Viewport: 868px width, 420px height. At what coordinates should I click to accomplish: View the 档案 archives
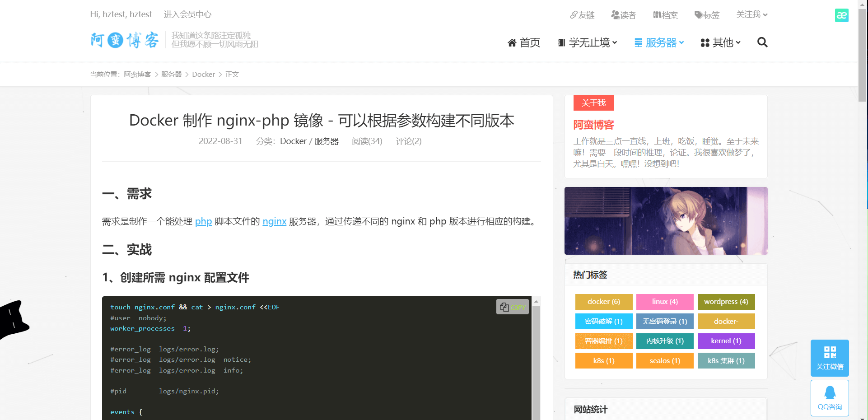point(665,14)
